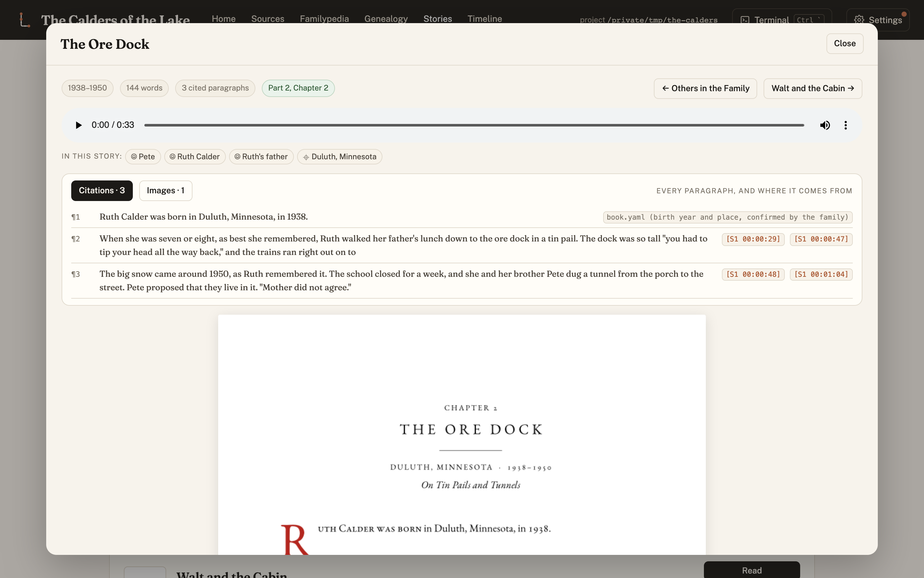Open the Familypedia nav item
The height and width of the screenshot is (578, 924).
pos(324,19)
